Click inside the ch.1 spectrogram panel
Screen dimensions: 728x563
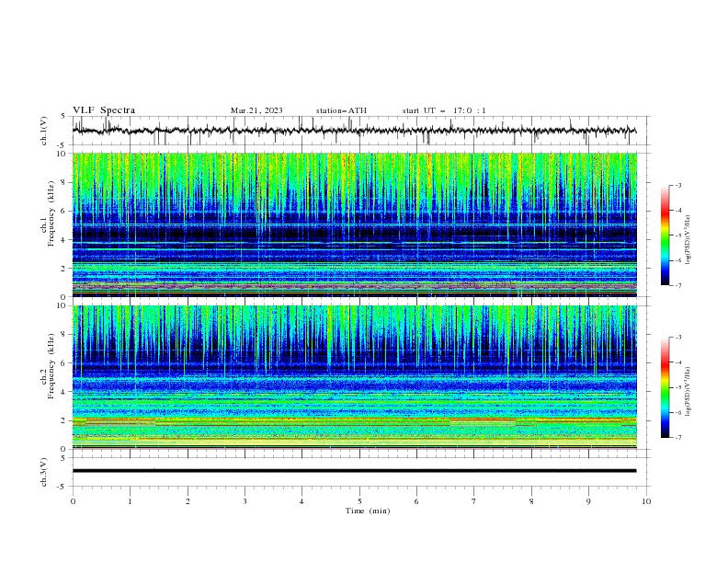(355, 224)
